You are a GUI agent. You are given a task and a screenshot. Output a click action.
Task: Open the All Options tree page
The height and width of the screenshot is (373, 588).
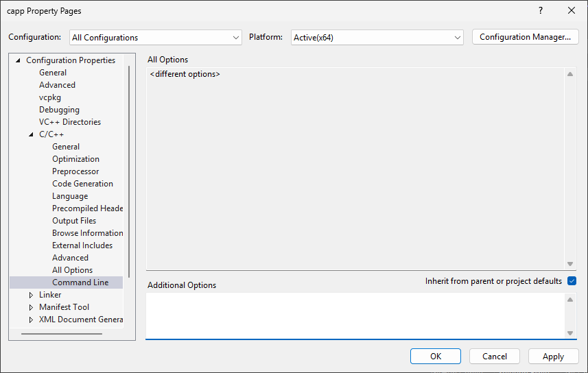point(72,271)
